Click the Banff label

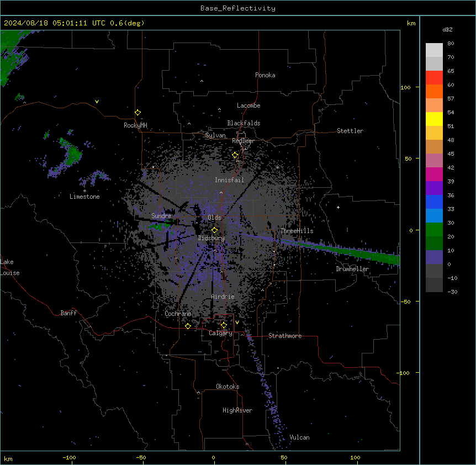click(x=68, y=313)
